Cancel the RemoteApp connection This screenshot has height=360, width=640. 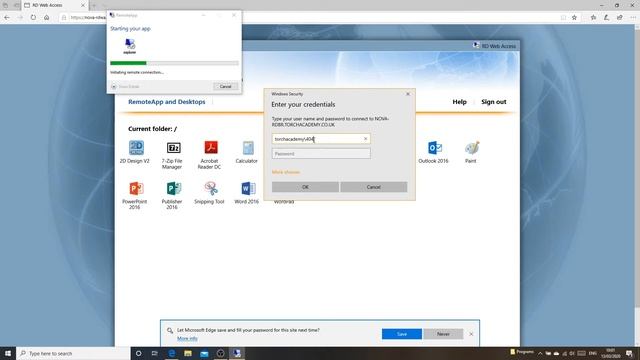(225, 87)
